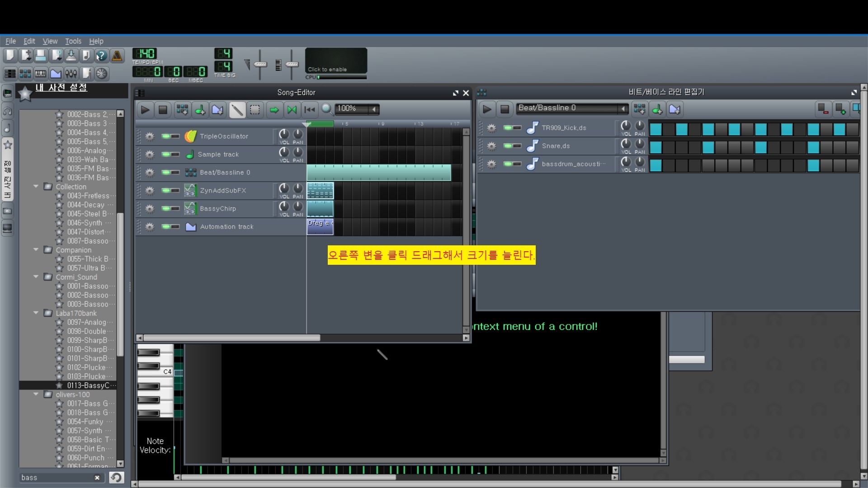The width and height of the screenshot is (868, 488).
Task: Toggle the metronome icon in main toolbar
Action: [117, 56]
